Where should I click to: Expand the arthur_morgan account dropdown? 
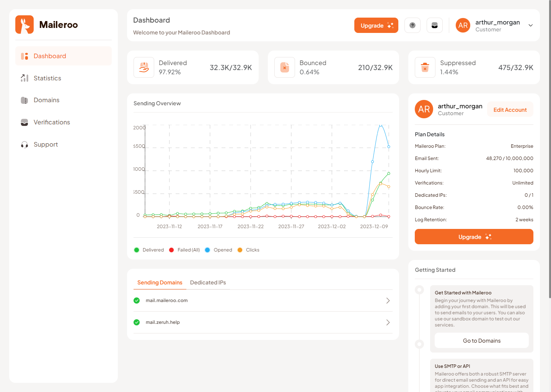[x=530, y=25]
